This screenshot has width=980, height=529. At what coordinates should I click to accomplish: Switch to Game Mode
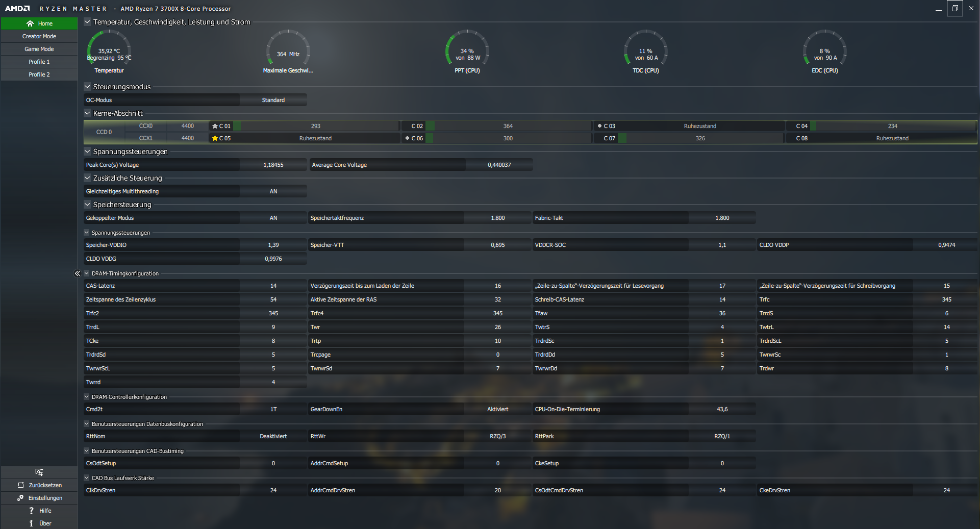coord(39,49)
